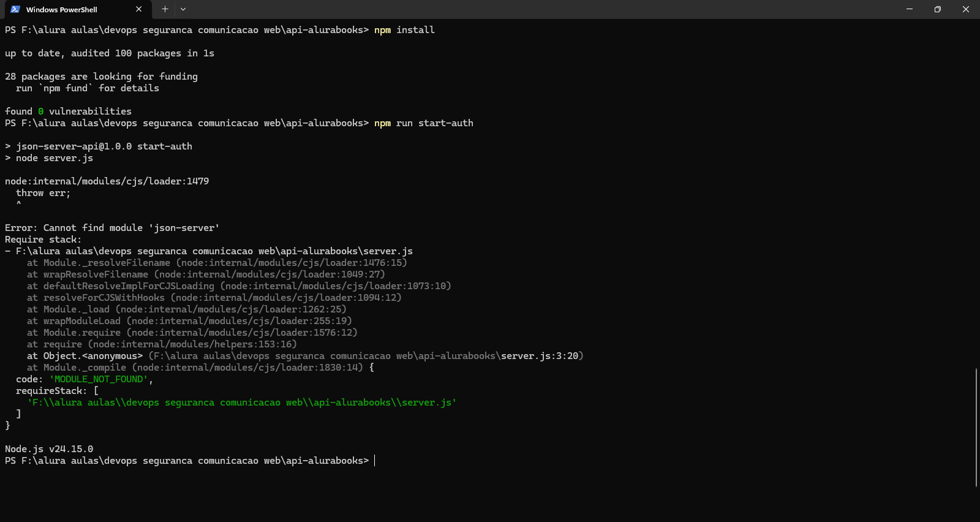Click the PowerShell icon on the tab
This screenshot has height=522, width=980.
click(x=15, y=9)
